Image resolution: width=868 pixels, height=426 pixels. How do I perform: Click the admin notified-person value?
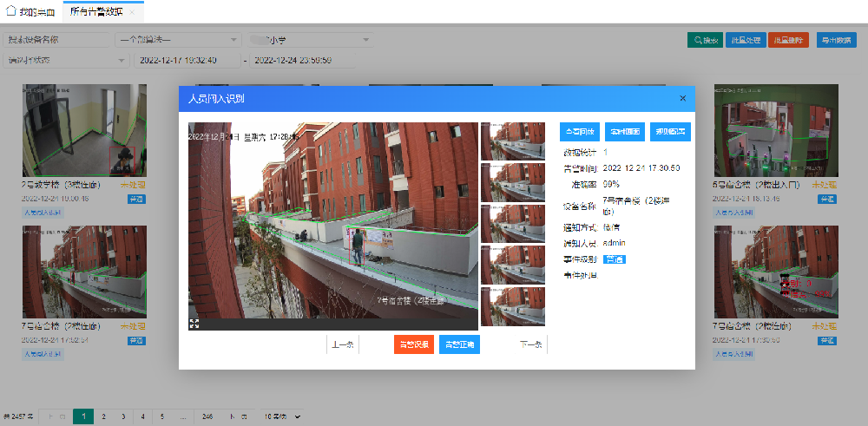615,242
